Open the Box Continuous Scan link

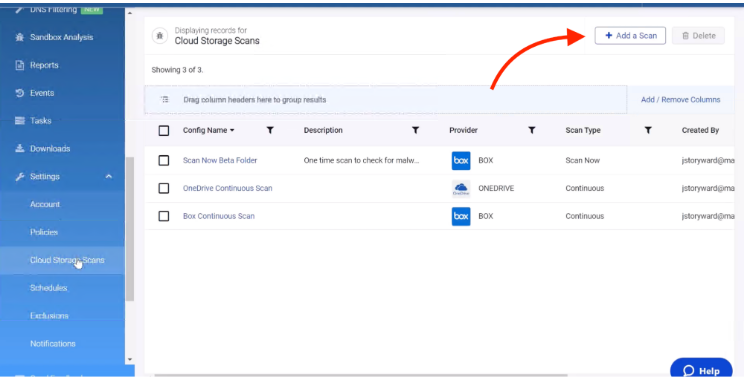(x=219, y=216)
